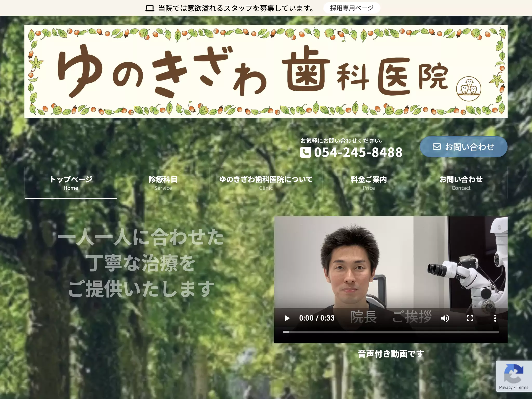
Task: Click the laptop icon in top banner
Action: pos(150,8)
